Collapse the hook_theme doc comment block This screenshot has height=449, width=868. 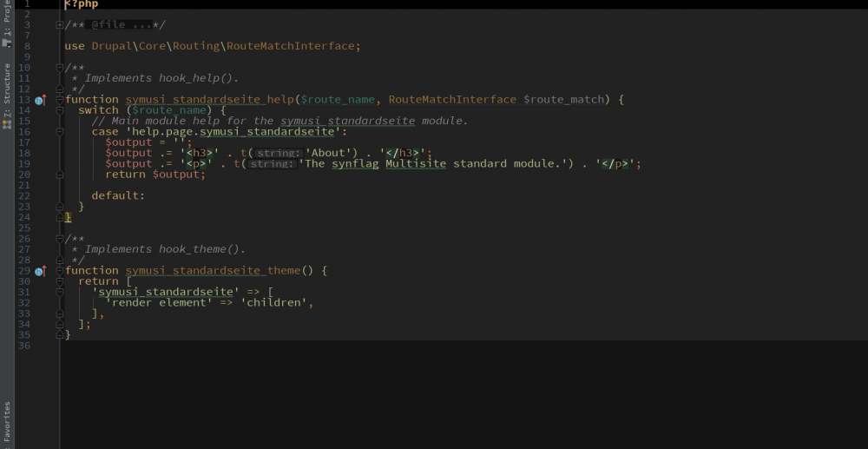pos(59,239)
